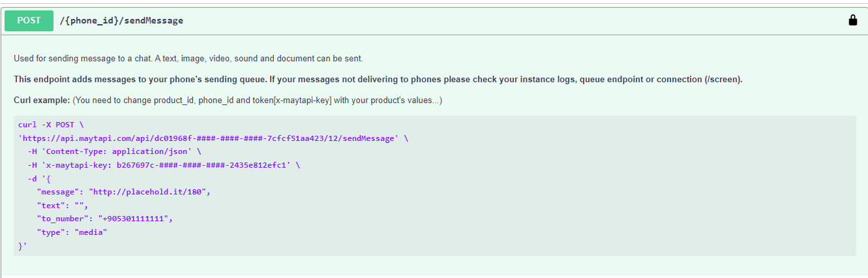Collapse the /{phone_id}/sendMessage endpoint header
868x278 pixels.
(434, 20)
